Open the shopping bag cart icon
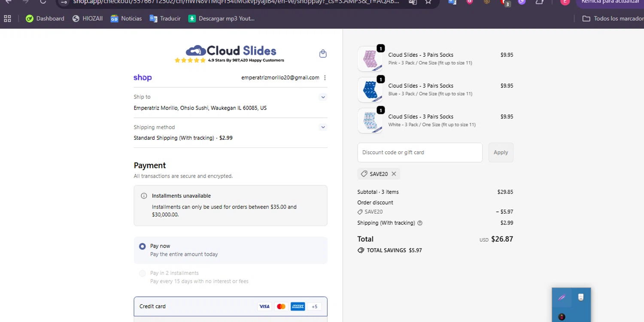The image size is (644, 322). tap(323, 54)
